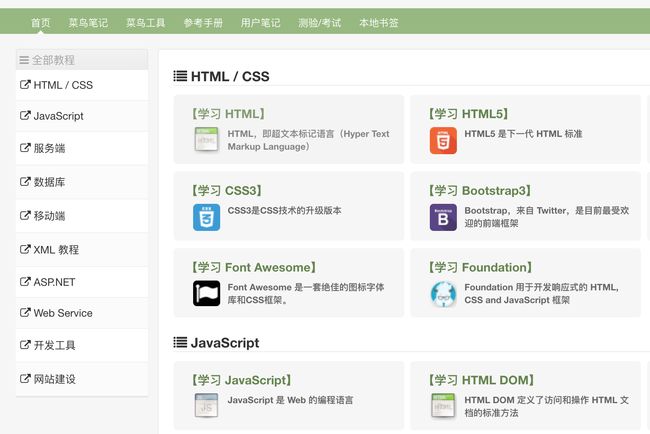Screen dimensions: 650x434
Task: Click the Hyper Text Markup Language description
Action: click(308, 140)
